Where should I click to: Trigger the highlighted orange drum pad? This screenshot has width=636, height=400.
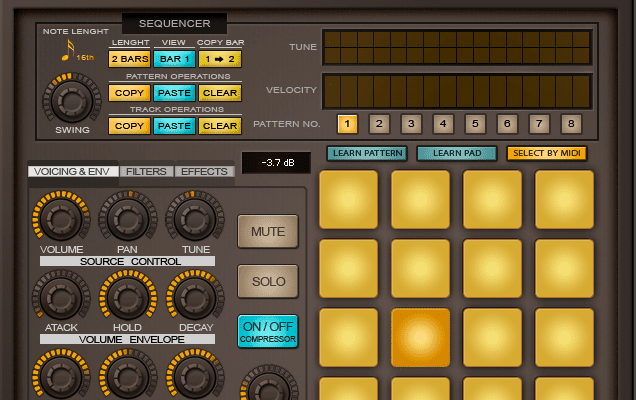click(420, 337)
